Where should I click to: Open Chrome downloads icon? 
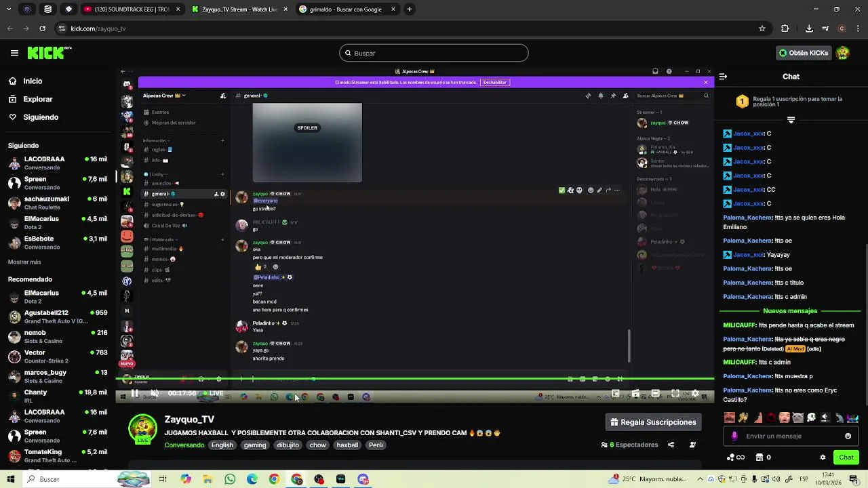[x=809, y=28]
